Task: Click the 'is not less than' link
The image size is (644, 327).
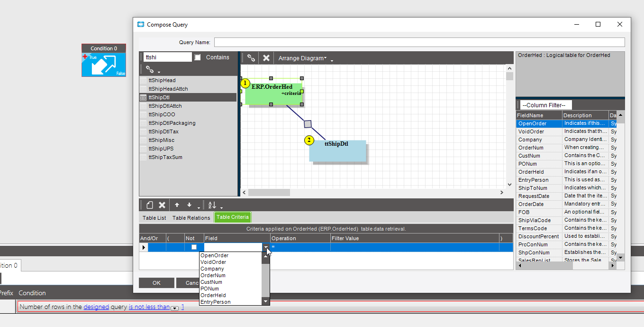Action: point(149,307)
